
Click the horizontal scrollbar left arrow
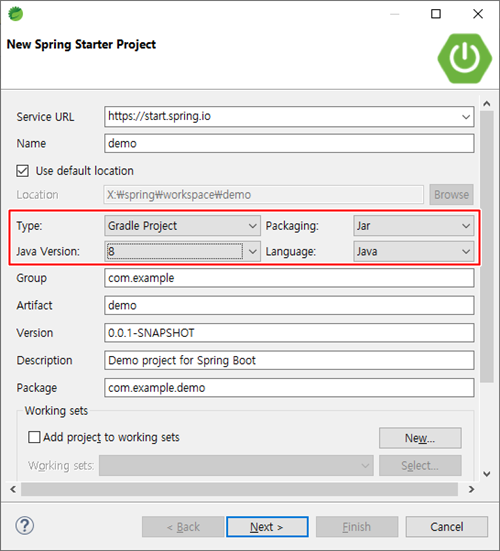(x=13, y=489)
